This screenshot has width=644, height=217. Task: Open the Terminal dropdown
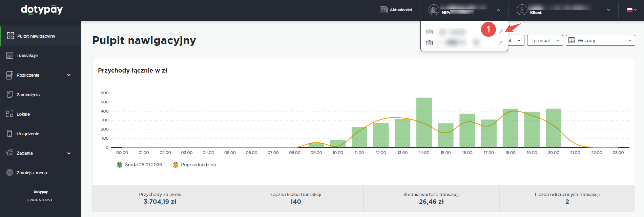coord(545,40)
